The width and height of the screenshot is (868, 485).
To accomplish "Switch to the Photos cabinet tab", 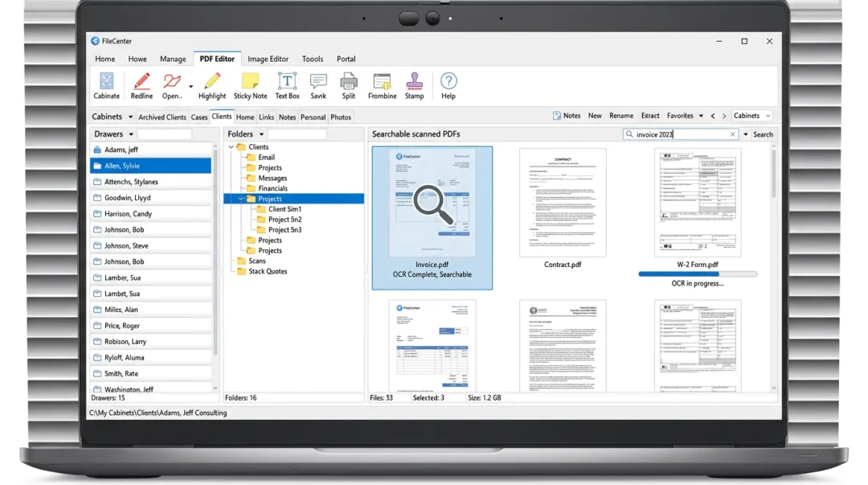I will click(x=341, y=117).
